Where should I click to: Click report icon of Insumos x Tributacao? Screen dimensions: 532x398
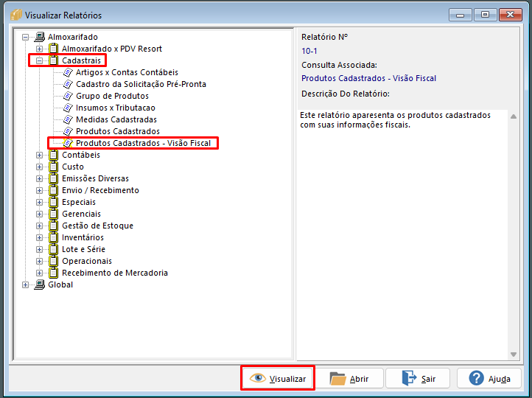(x=69, y=108)
